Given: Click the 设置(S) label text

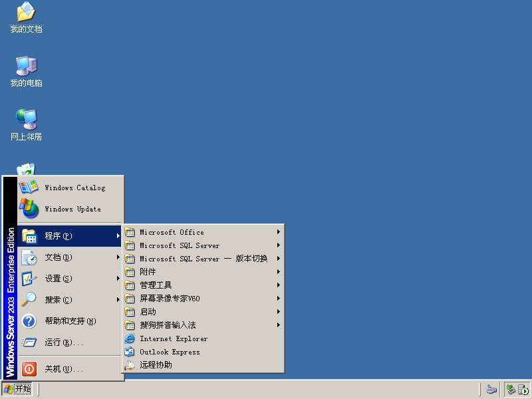Looking at the screenshot, I should 59,279.
